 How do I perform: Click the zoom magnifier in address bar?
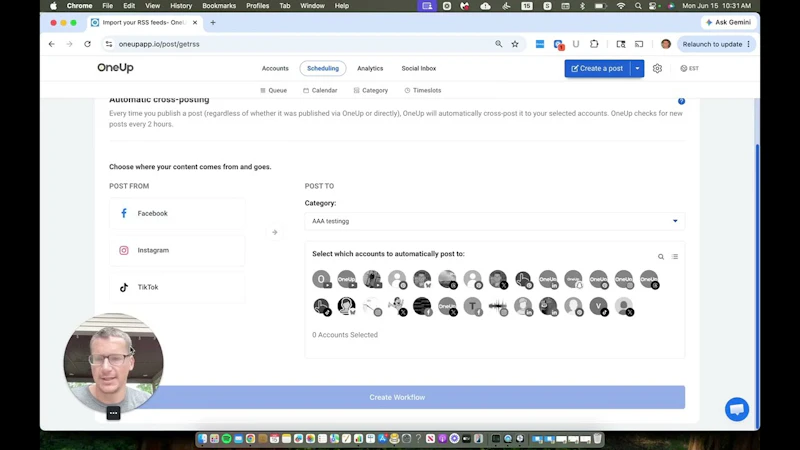coord(498,44)
